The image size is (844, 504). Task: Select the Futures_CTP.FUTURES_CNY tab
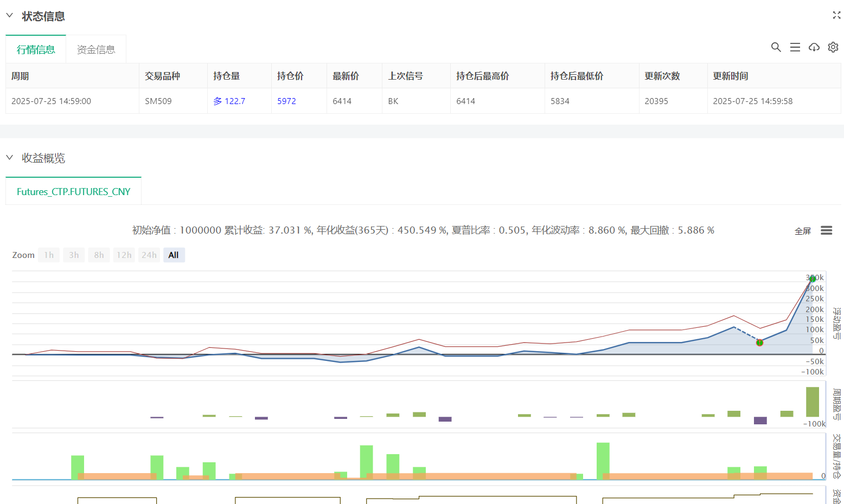pos(73,191)
